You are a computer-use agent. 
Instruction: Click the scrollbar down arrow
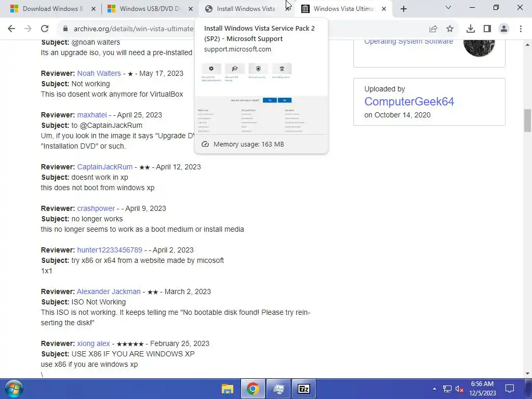pyautogui.click(x=527, y=374)
